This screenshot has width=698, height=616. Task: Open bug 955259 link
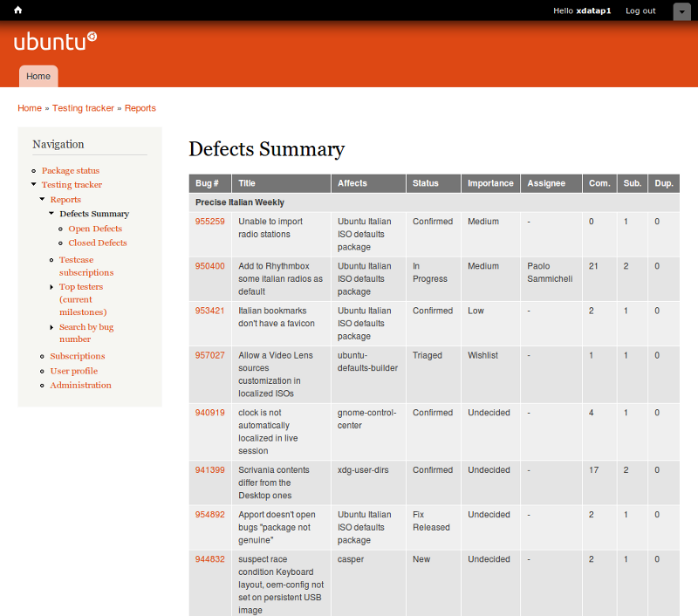209,222
